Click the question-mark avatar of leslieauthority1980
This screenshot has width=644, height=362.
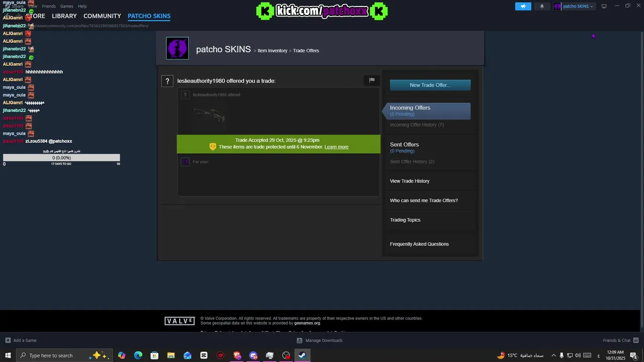(167, 81)
